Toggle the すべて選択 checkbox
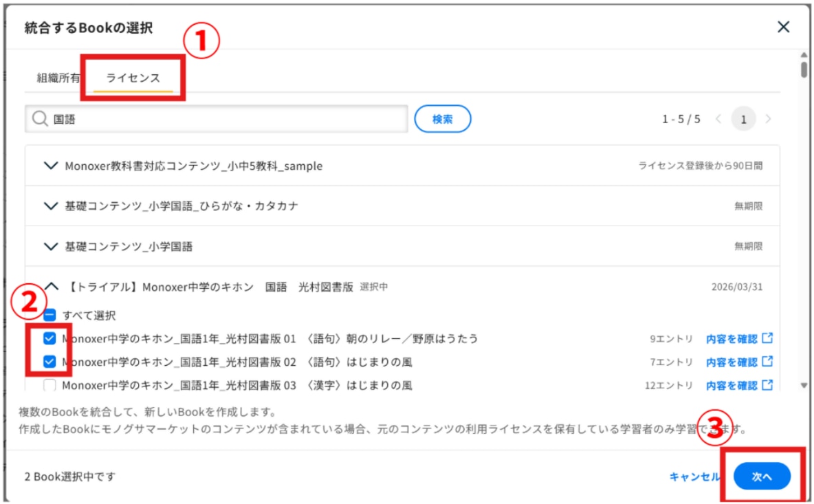Viewport: 814px width, 504px height. (x=49, y=316)
